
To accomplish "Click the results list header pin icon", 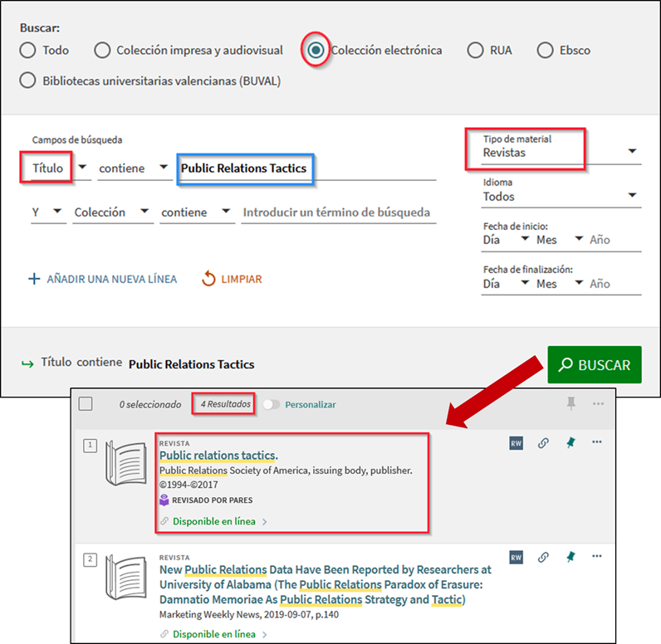I will click(x=570, y=403).
